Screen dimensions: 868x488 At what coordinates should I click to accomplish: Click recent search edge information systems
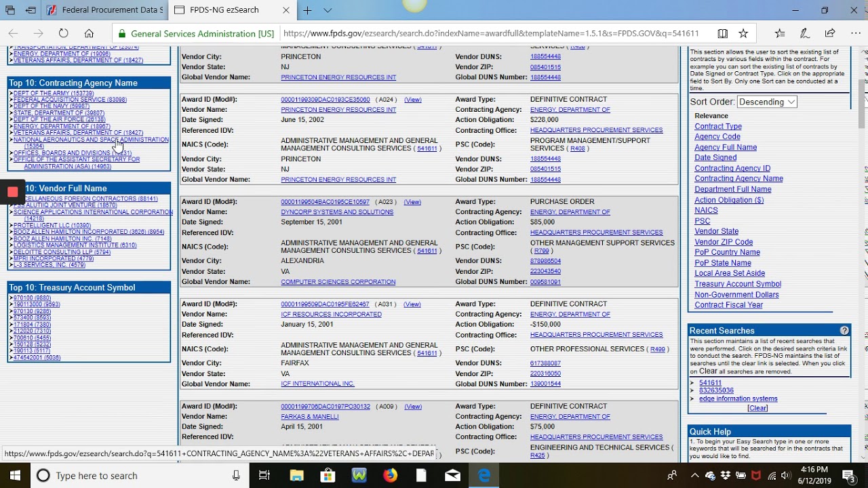pos(738,399)
